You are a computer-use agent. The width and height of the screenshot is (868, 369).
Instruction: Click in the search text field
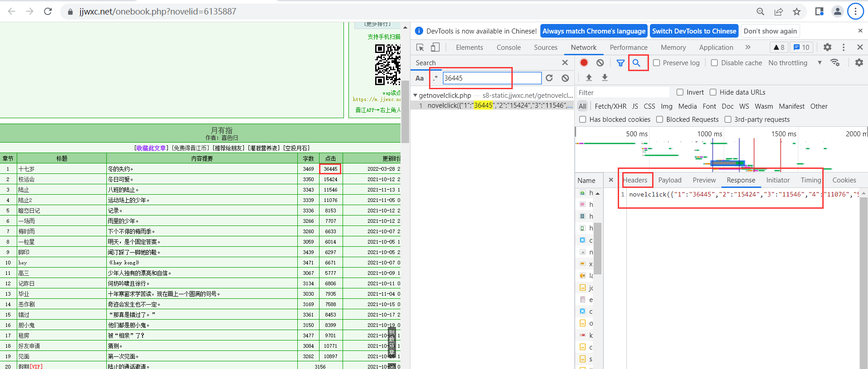492,78
